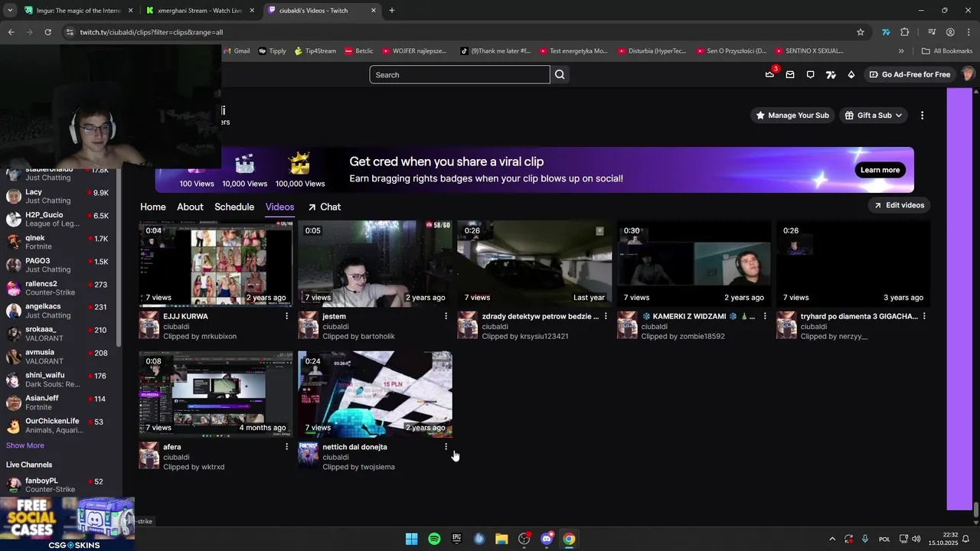Play the EJJJ KURWA clip thumbnail
The height and width of the screenshot is (551, 980).
216,264
